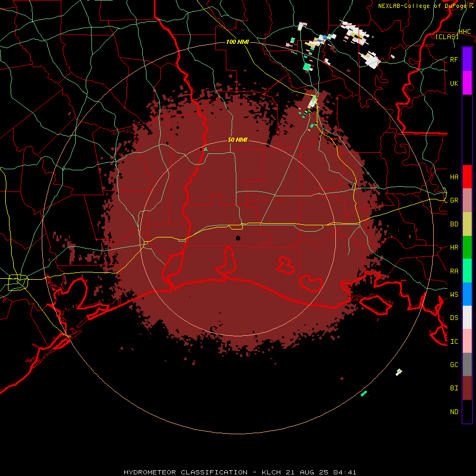This screenshot has height=476, width=476.
Task: Select the BD yellow legend block
Action: click(x=467, y=224)
